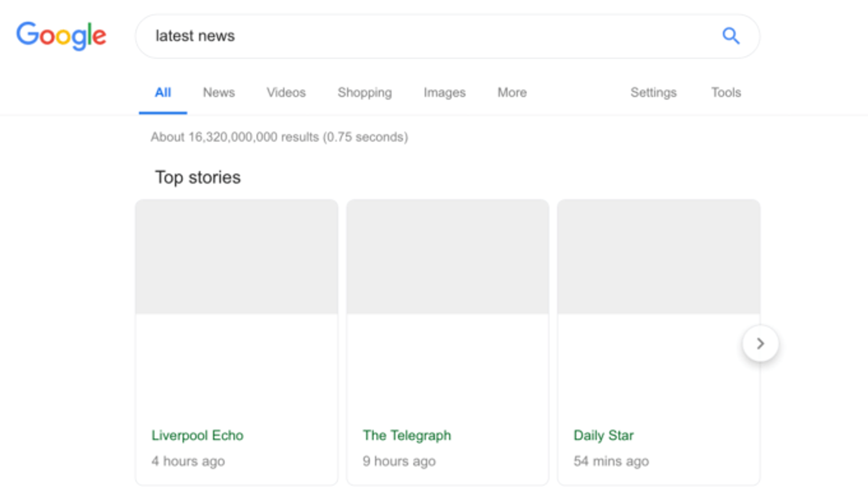Click the Top stories heading
868x488 pixels.
pos(197,177)
